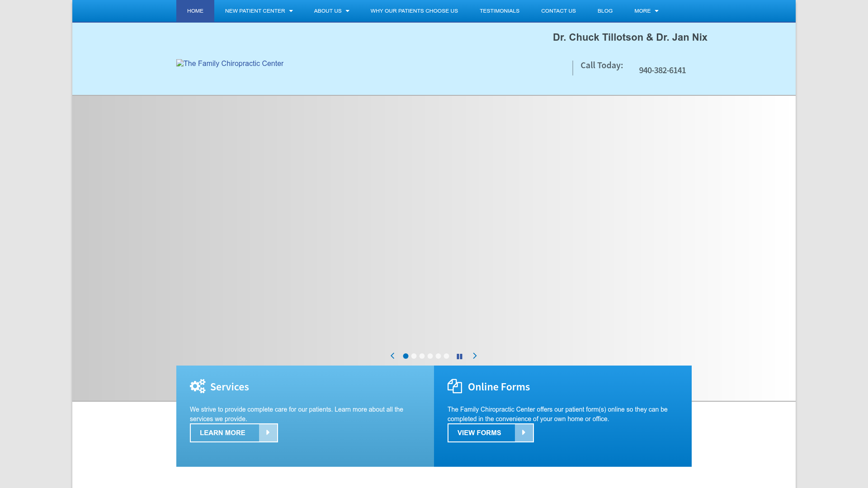Call phone number 940-382-6141
Screen dimensions: 868x488
[x=662, y=70]
